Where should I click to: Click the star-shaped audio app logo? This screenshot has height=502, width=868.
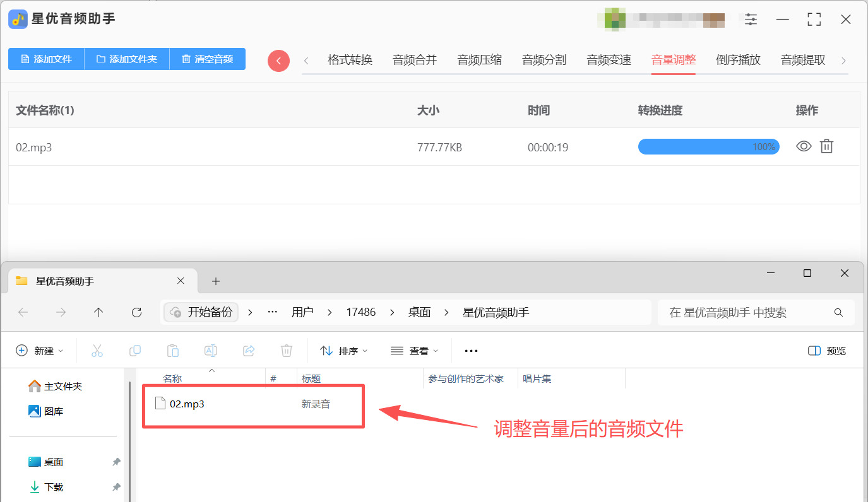[18, 19]
